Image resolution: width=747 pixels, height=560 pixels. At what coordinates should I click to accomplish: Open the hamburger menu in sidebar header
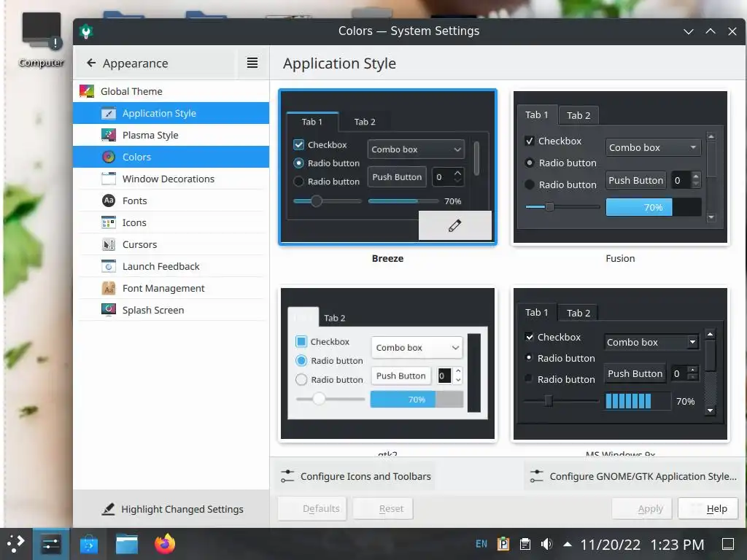point(252,63)
